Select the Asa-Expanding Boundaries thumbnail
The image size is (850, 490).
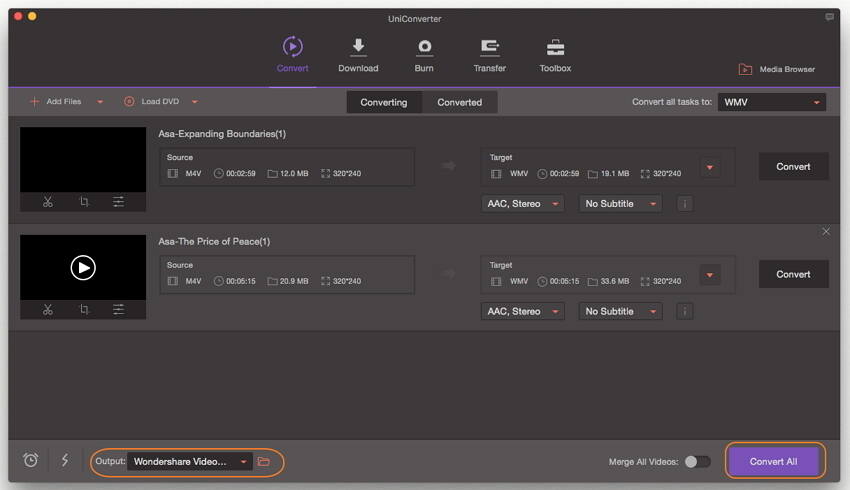[83, 159]
